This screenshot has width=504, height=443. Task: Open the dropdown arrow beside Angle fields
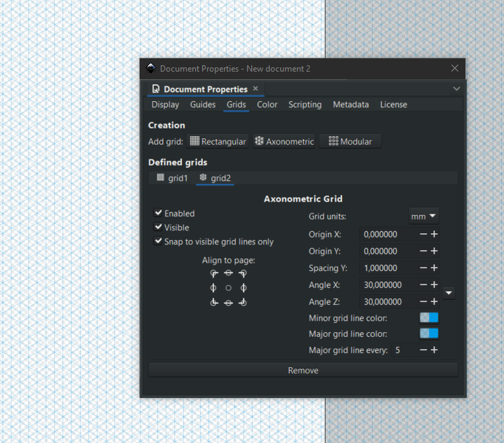pyautogui.click(x=449, y=293)
